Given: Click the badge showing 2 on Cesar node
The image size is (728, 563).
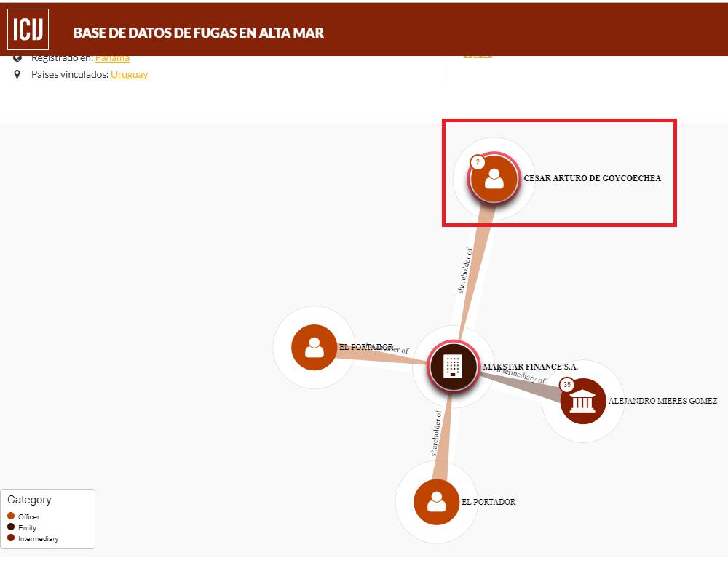Looking at the screenshot, I should (x=478, y=162).
